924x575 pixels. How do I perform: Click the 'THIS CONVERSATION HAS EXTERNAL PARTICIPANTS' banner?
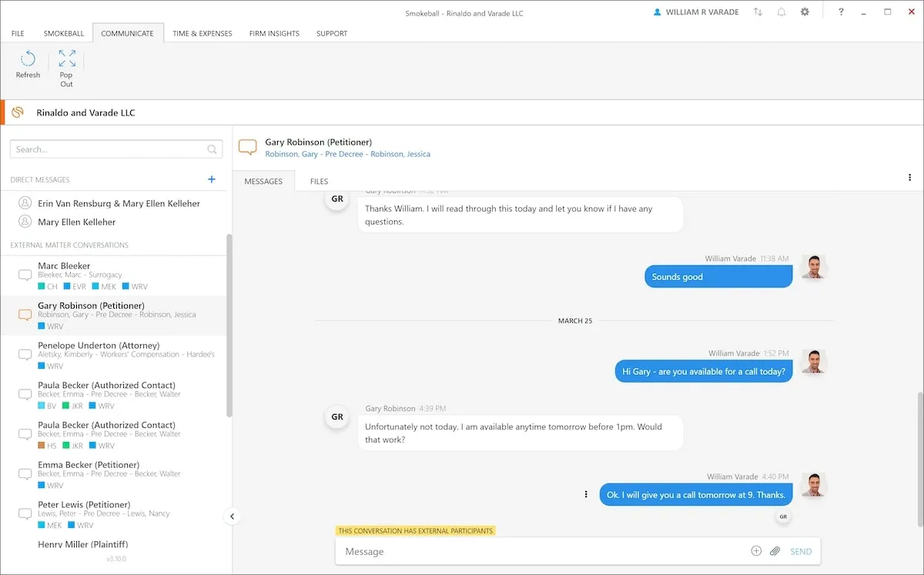415,531
